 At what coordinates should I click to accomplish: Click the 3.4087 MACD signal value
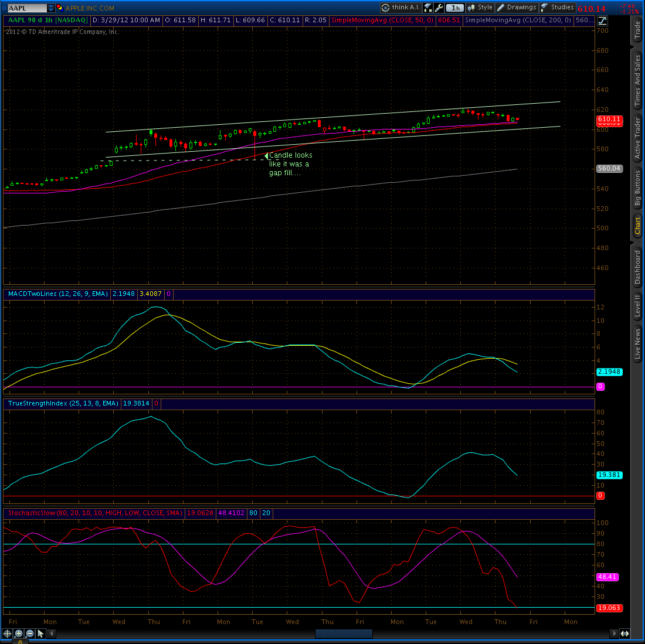(x=151, y=294)
